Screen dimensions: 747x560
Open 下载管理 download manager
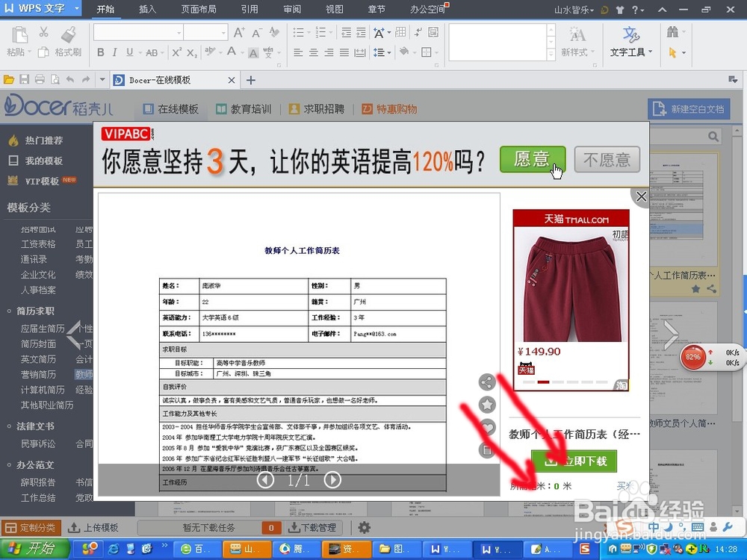(x=312, y=528)
